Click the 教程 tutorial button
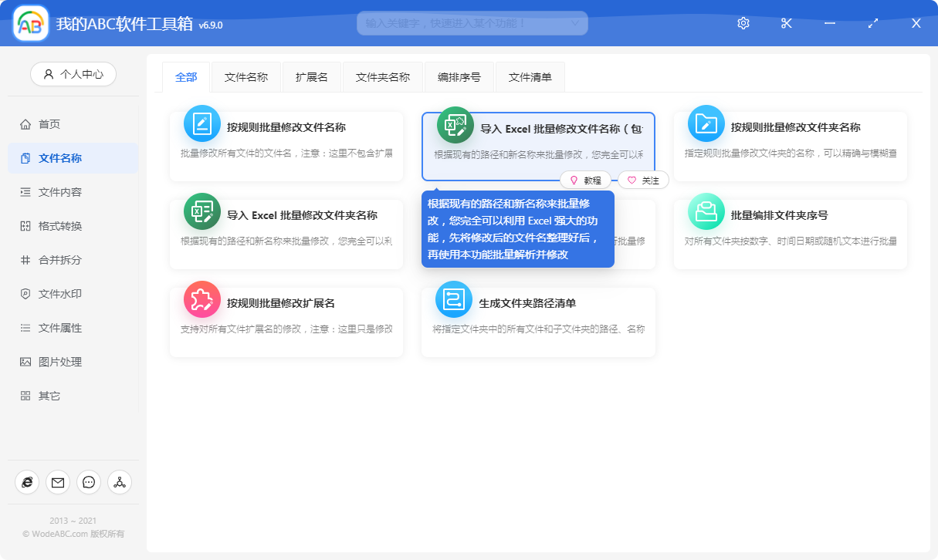The height and width of the screenshot is (560, 938). click(585, 180)
